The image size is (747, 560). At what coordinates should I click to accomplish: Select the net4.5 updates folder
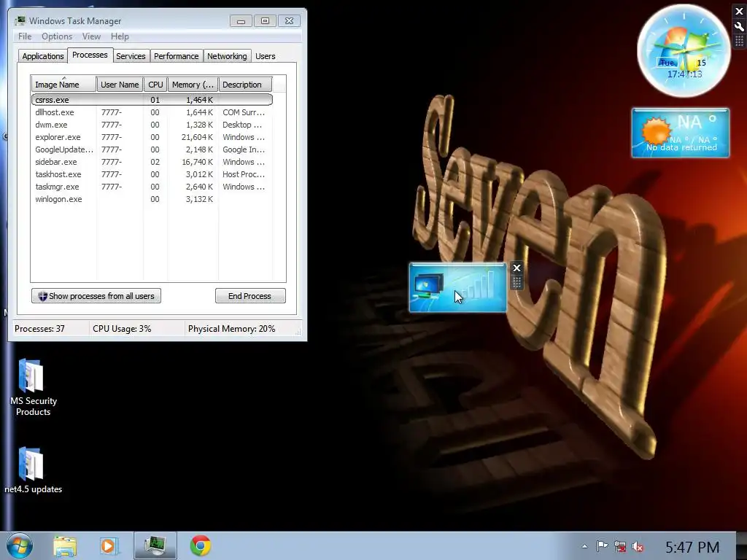33,470
